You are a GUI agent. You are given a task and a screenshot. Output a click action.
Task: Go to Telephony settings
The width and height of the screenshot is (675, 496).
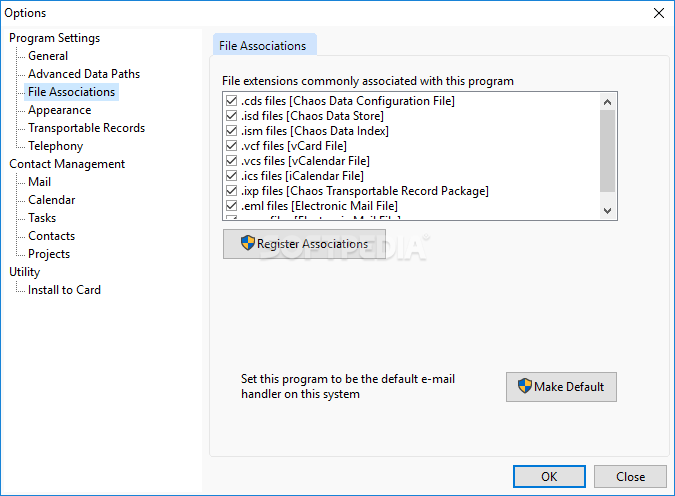[x=56, y=146]
